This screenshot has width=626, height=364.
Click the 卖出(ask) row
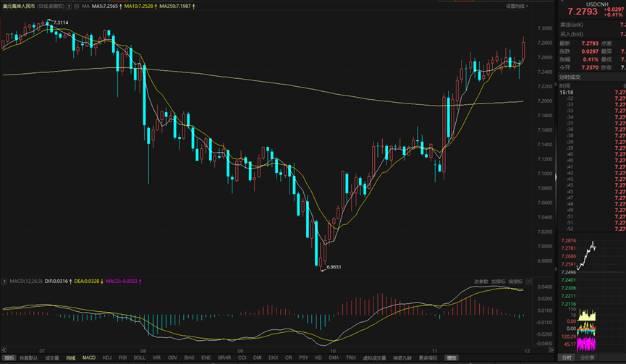(592, 25)
